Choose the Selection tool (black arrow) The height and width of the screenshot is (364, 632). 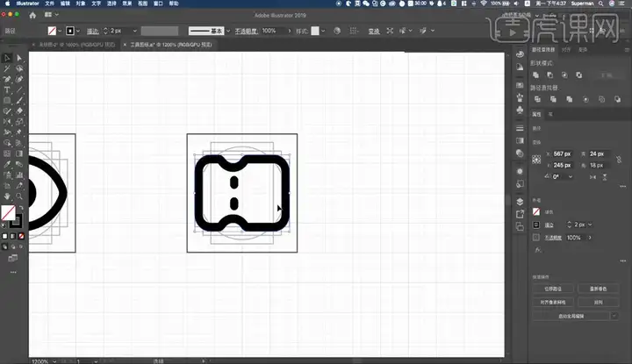click(x=7, y=58)
